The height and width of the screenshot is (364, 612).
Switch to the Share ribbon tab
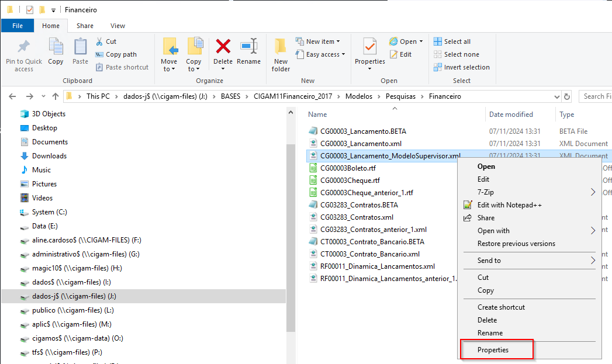pos(85,26)
